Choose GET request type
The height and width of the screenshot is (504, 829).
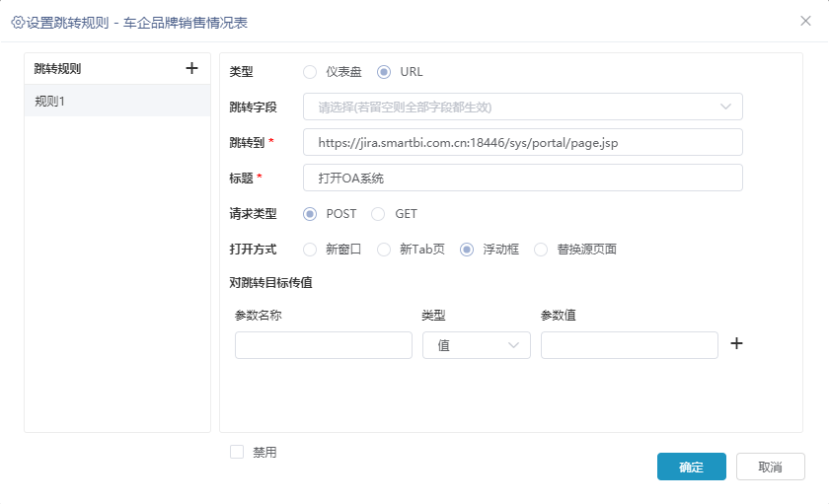pyautogui.click(x=378, y=214)
